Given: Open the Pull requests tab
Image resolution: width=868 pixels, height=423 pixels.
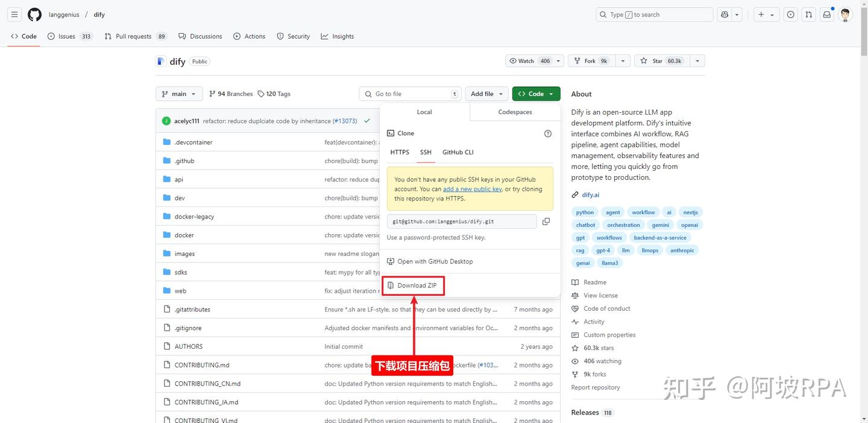Looking at the screenshot, I should 136,36.
